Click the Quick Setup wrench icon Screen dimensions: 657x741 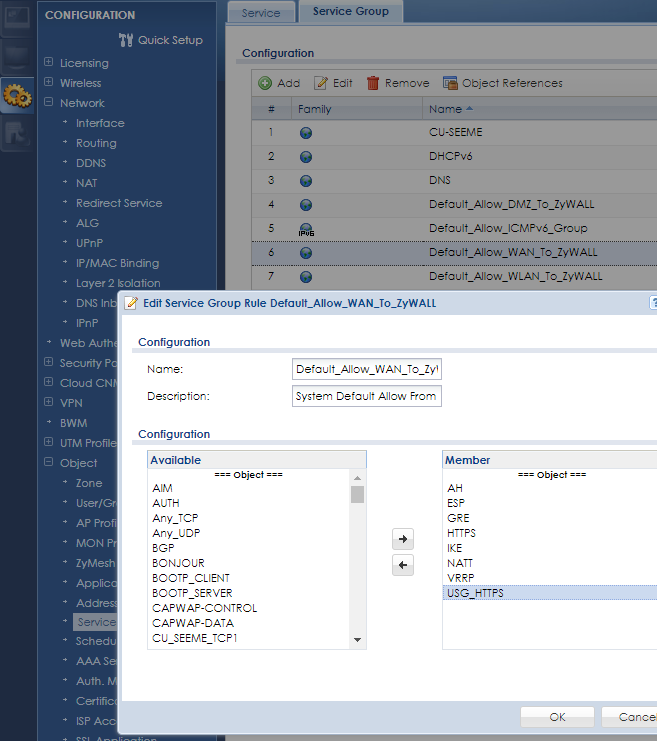coord(125,40)
